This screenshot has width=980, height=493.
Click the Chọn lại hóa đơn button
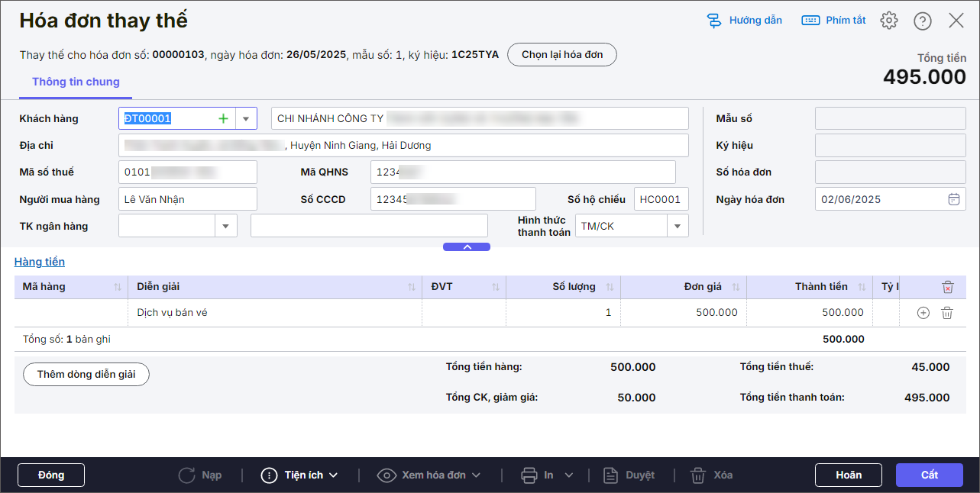point(561,55)
